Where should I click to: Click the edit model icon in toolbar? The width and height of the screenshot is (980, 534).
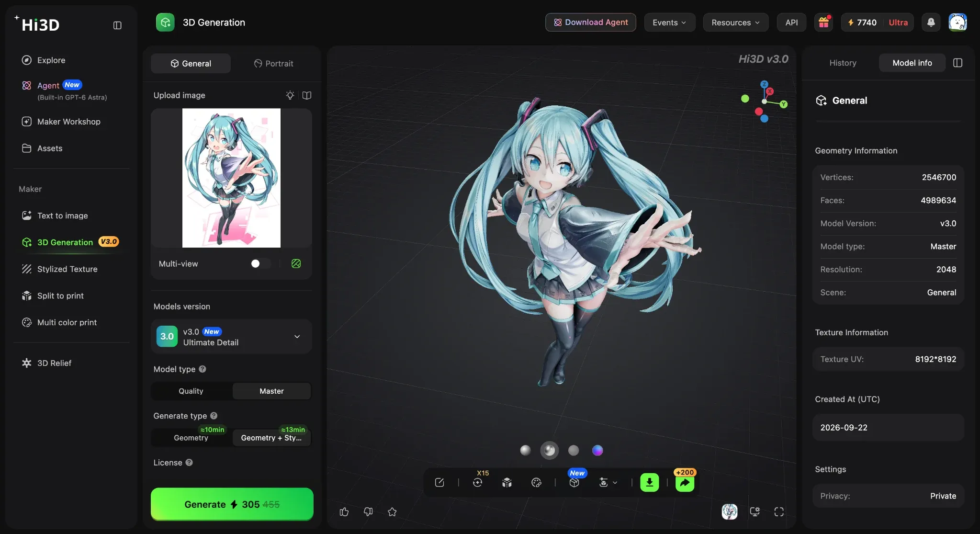coord(439,483)
